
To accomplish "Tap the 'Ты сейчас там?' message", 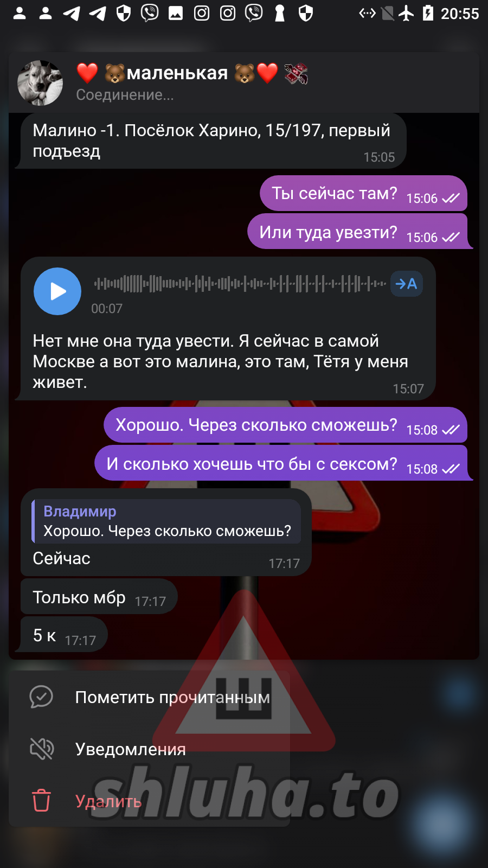I will pyautogui.click(x=363, y=193).
